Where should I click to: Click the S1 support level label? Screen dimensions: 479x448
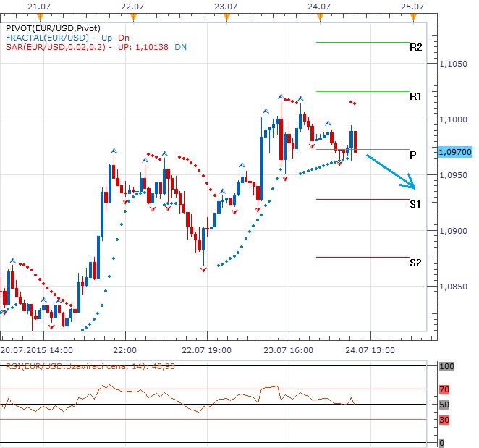[x=415, y=205]
